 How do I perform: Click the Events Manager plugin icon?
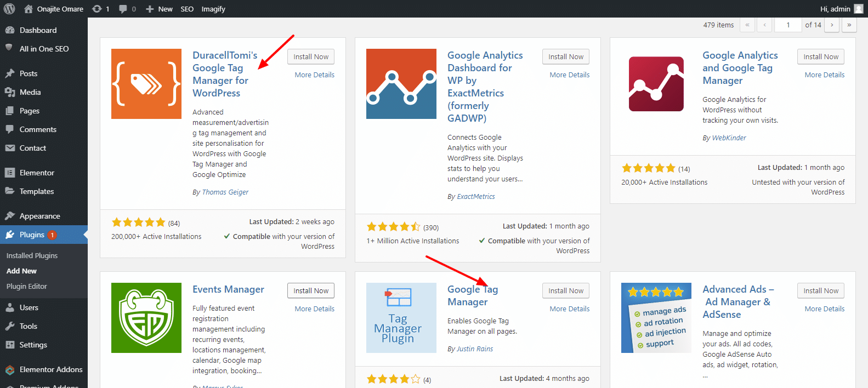click(146, 318)
